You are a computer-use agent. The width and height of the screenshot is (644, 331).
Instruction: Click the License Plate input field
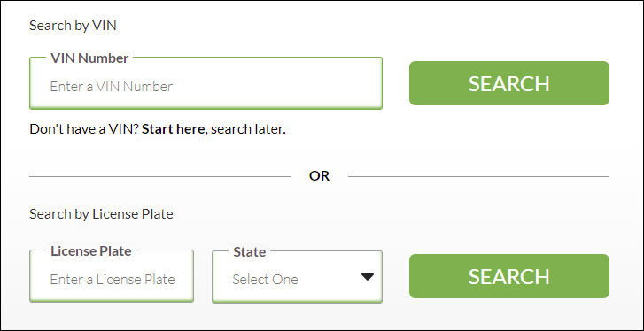pos(112,276)
